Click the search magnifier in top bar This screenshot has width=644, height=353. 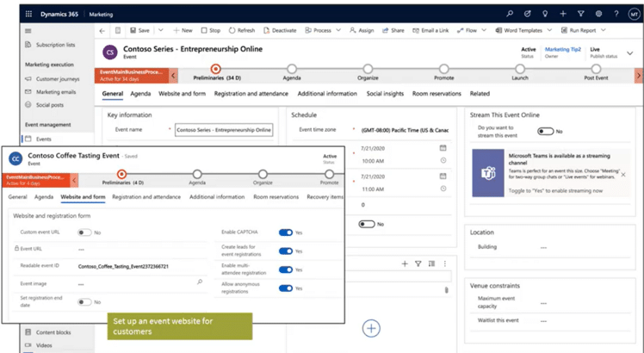click(x=510, y=14)
